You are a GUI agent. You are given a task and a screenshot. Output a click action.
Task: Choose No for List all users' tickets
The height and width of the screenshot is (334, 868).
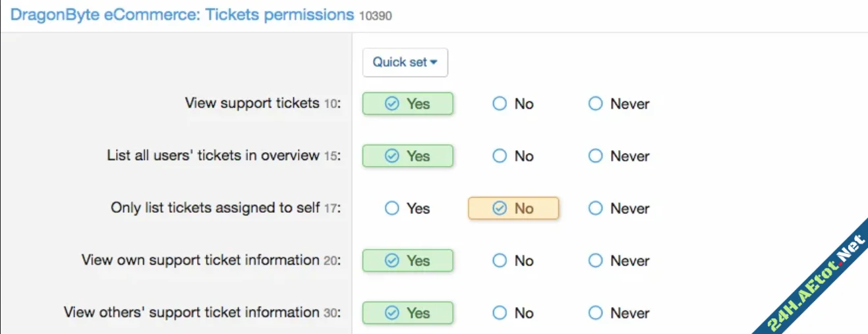click(513, 156)
